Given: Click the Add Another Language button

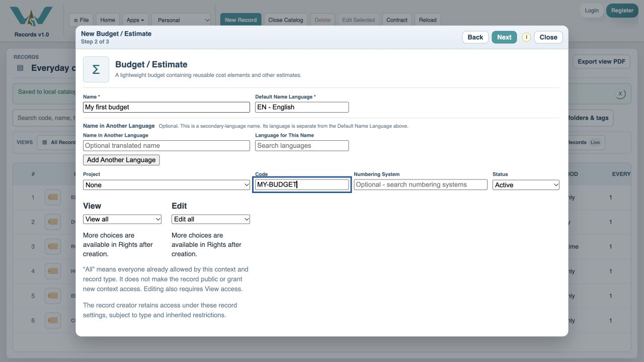Looking at the screenshot, I should pyautogui.click(x=121, y=160).
